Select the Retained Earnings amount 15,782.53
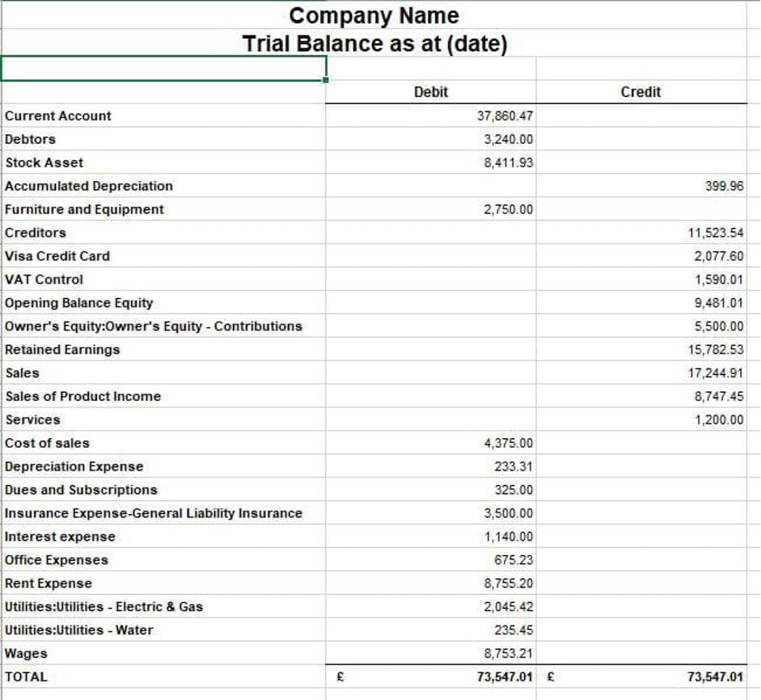The image size is (761, 700). 715,350
